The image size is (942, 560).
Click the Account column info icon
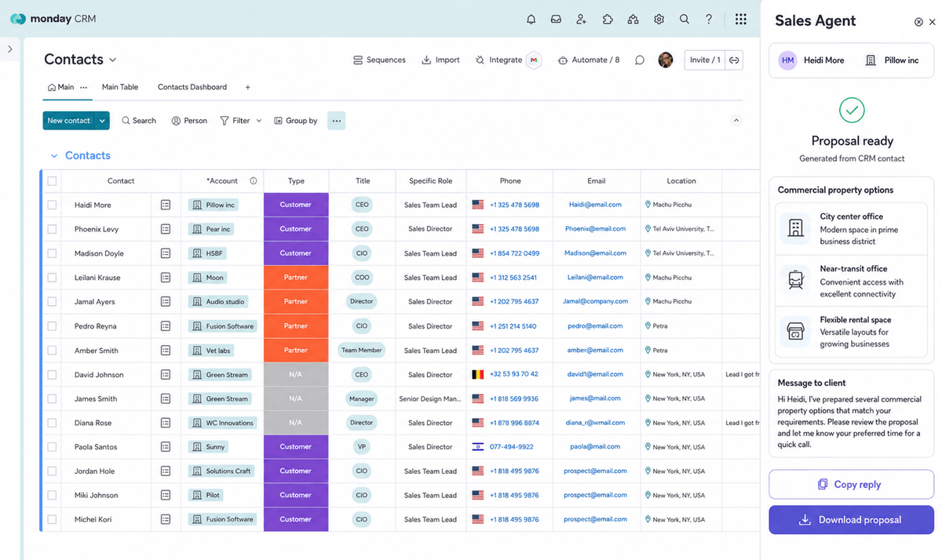254,180
